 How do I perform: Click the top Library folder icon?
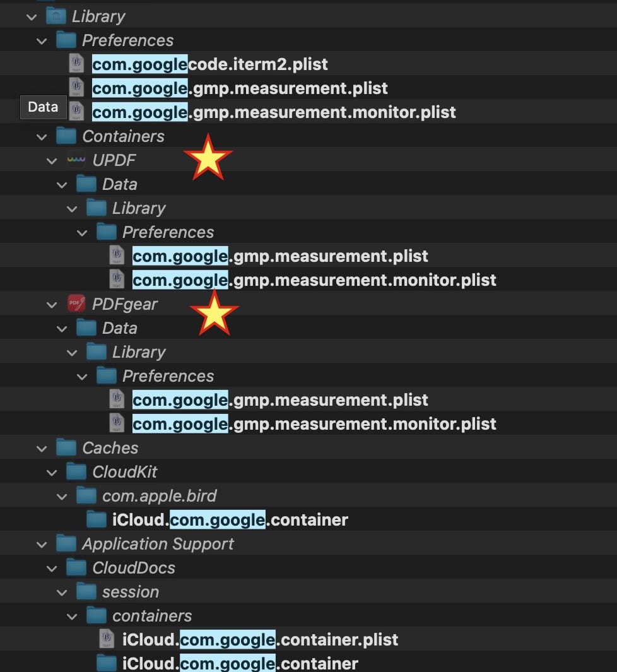(56, 16)
